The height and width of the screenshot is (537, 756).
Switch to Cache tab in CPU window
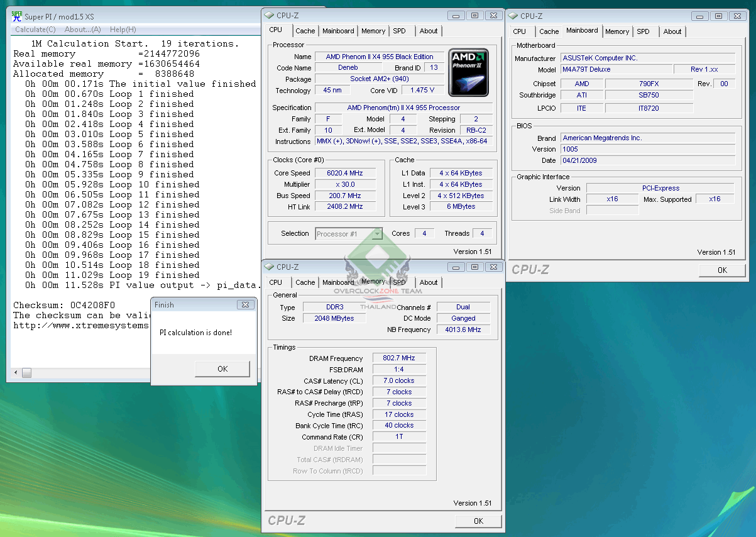(x=305, y=31)
